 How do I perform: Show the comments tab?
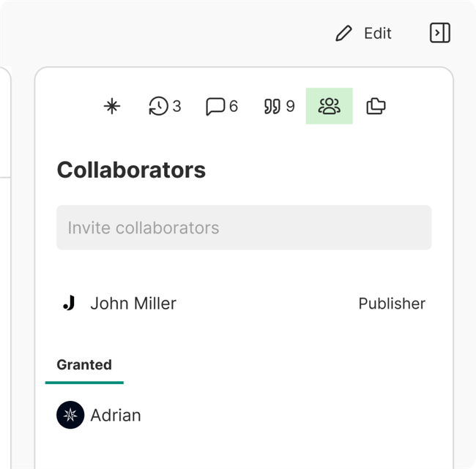coord(215,107)
